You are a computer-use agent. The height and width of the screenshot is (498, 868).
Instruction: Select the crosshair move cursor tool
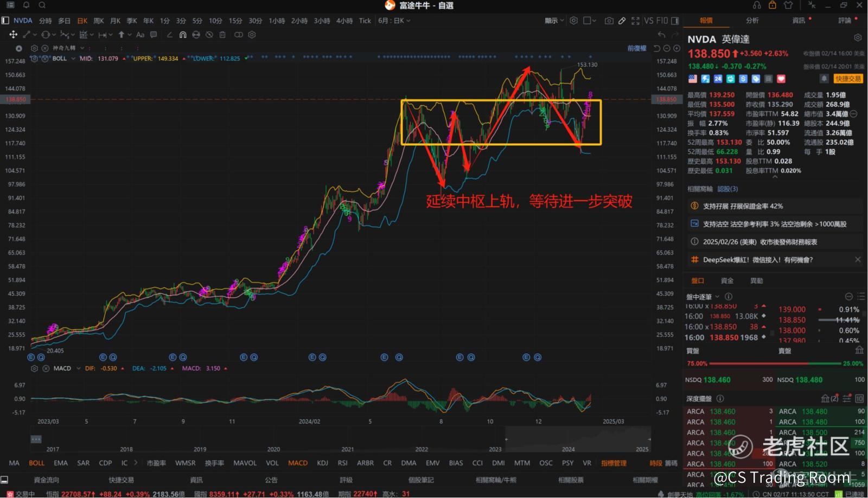point(13,35)
